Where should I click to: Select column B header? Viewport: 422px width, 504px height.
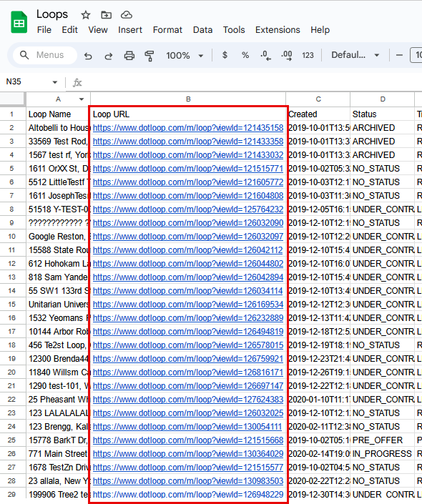pos(188,99)
